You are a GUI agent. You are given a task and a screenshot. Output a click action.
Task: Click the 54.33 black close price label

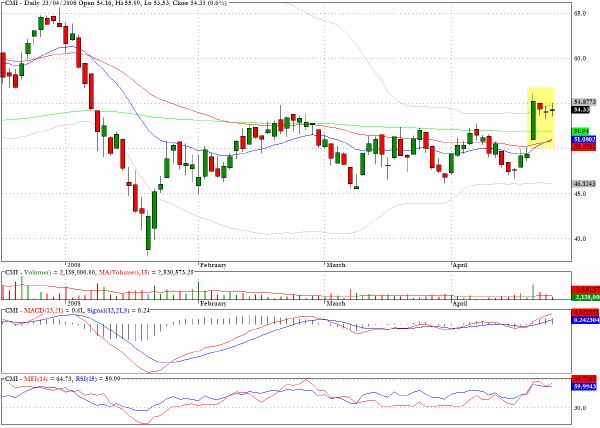point(580,110)
